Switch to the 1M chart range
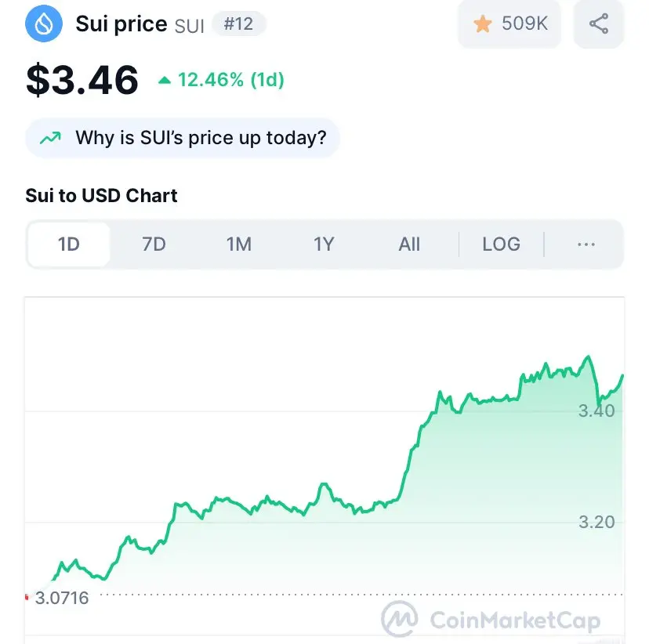The width and height of the screenshot is (649, 644). pyautogui.click(x=239, y=244)
